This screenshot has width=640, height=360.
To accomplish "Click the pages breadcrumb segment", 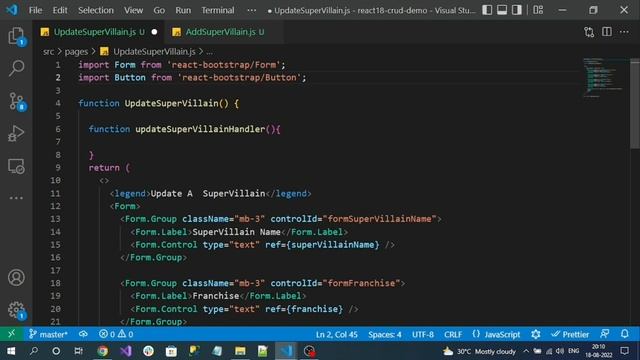I will pyautogui.click(x=76, y=51).
